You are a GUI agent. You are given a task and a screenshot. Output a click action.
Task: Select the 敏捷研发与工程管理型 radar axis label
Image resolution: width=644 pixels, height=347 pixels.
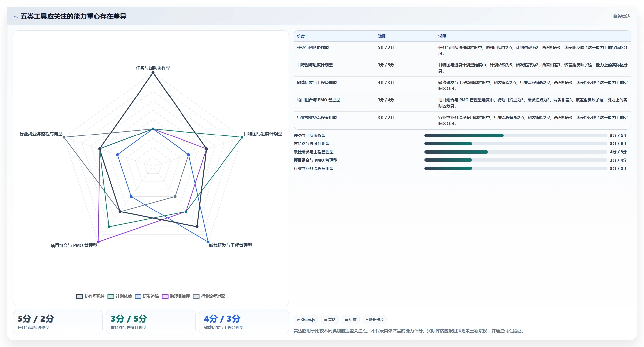coord(230,245)
